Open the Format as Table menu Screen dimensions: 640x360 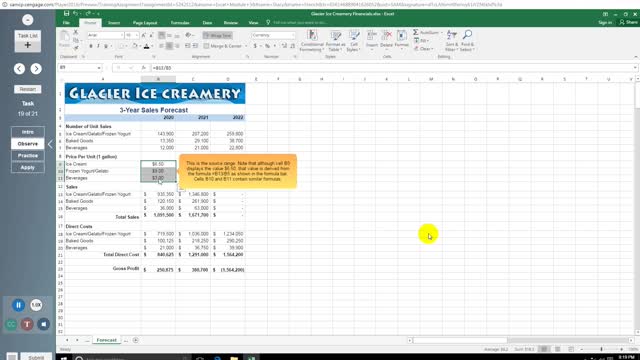point(336,40)
